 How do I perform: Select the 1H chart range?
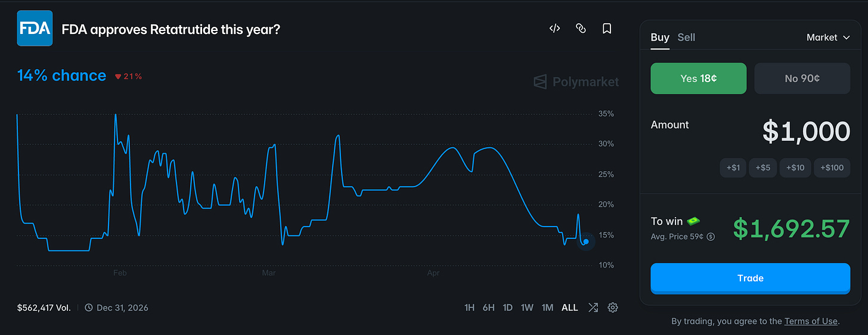[x=470, y=308]
